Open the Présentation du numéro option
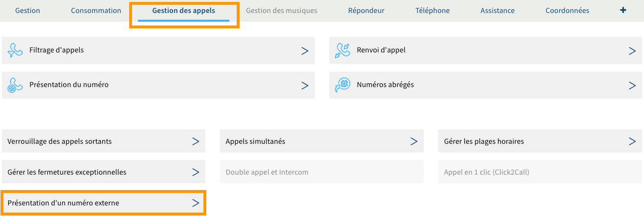Image resolution: width=644 pixels, height=216 pixels. point(69,85)
